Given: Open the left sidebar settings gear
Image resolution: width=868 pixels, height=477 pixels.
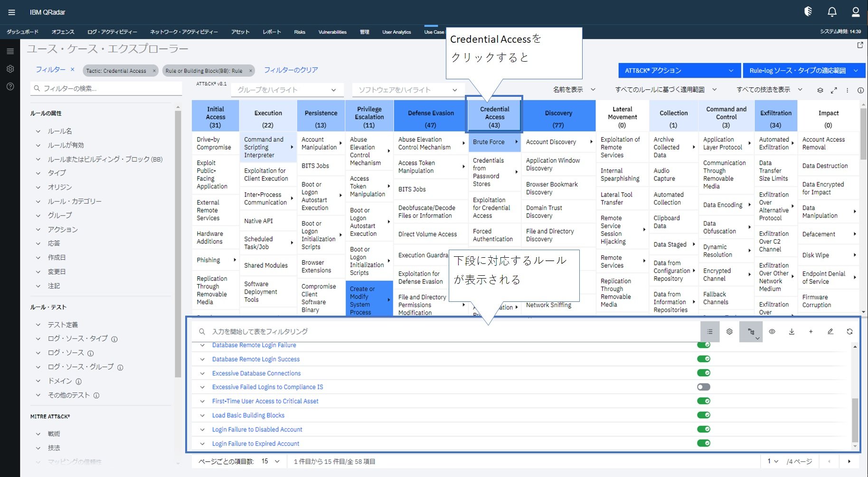Looking at the screenshot, I should pos(10,69).
